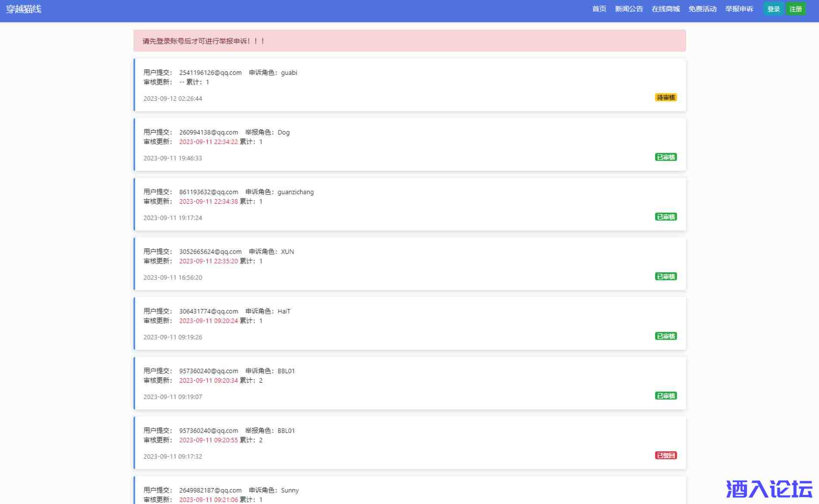Select the 免费活动 nav link
The width and height of the screenshot is (819, 504).
pos(702,9)
